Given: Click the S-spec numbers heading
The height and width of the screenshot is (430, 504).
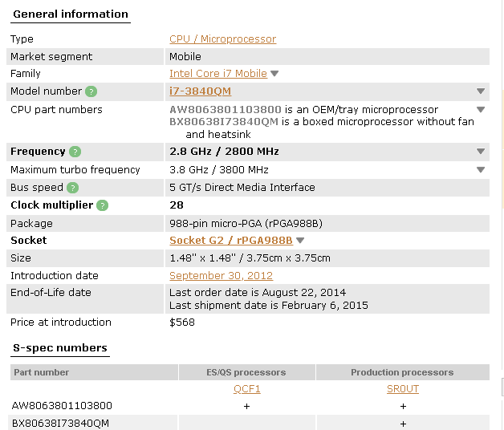Looking at the screenshot, I should tap(60, 347).
